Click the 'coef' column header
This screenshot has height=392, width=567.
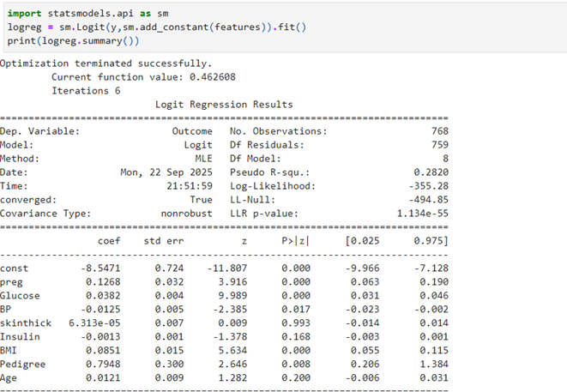point(109,242)
